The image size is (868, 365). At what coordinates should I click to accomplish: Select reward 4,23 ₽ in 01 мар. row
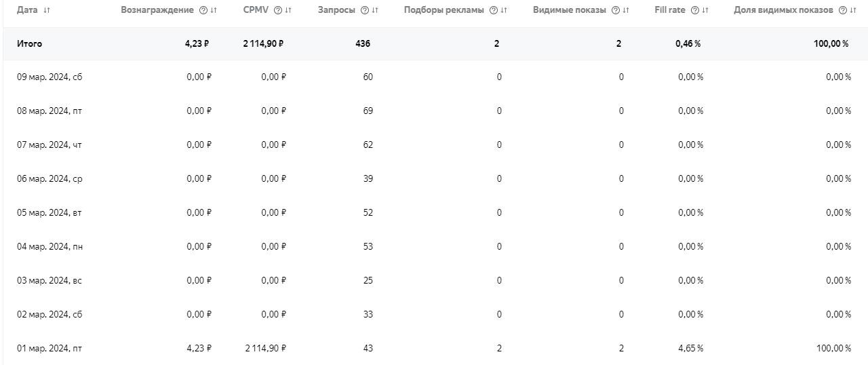(x=199, y=349)
